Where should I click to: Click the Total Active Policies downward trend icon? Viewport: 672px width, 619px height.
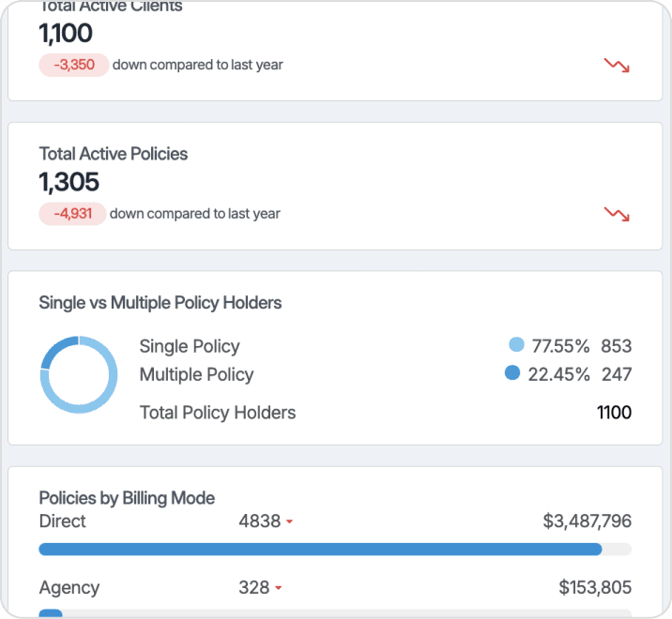point(617,214)
